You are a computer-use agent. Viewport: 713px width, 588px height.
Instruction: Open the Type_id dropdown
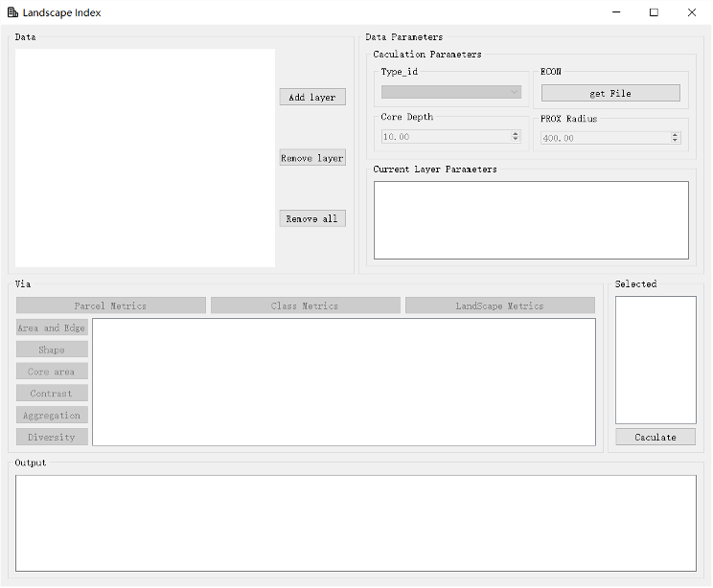(451, 92)
